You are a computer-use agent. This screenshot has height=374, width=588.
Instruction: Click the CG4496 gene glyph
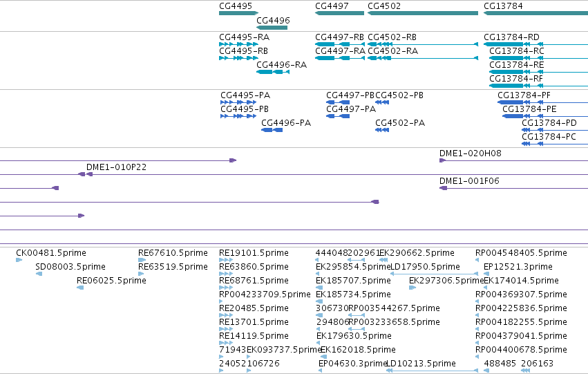(x=272, y=28)
